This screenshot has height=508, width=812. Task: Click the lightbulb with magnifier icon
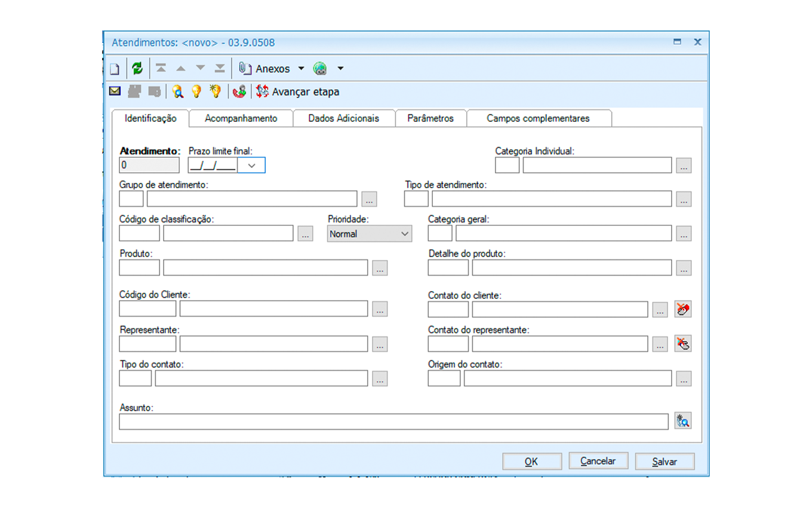[177, 91]
